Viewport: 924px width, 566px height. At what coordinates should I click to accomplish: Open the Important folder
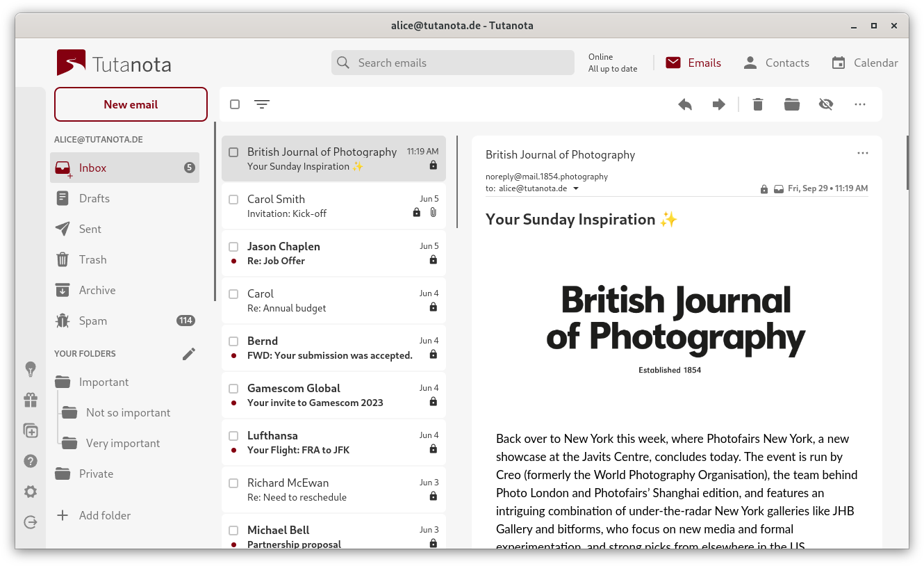pos(125,382)
